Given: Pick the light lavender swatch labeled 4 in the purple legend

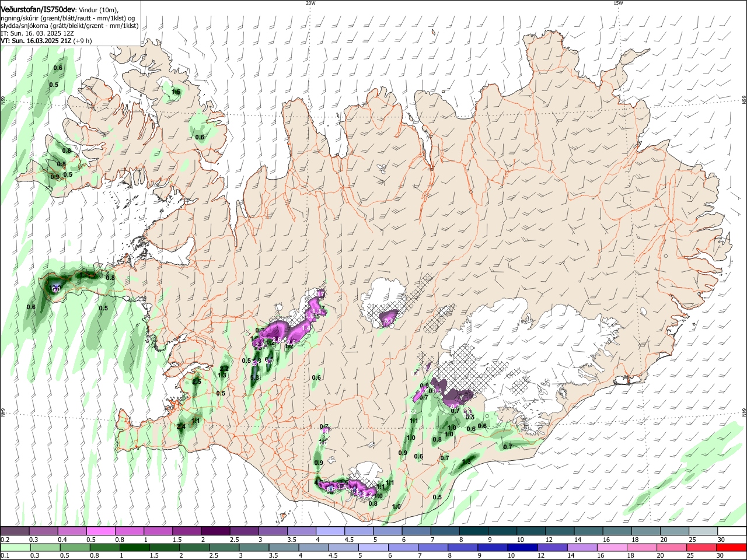Looking at the screenshot, I should 330,531.
